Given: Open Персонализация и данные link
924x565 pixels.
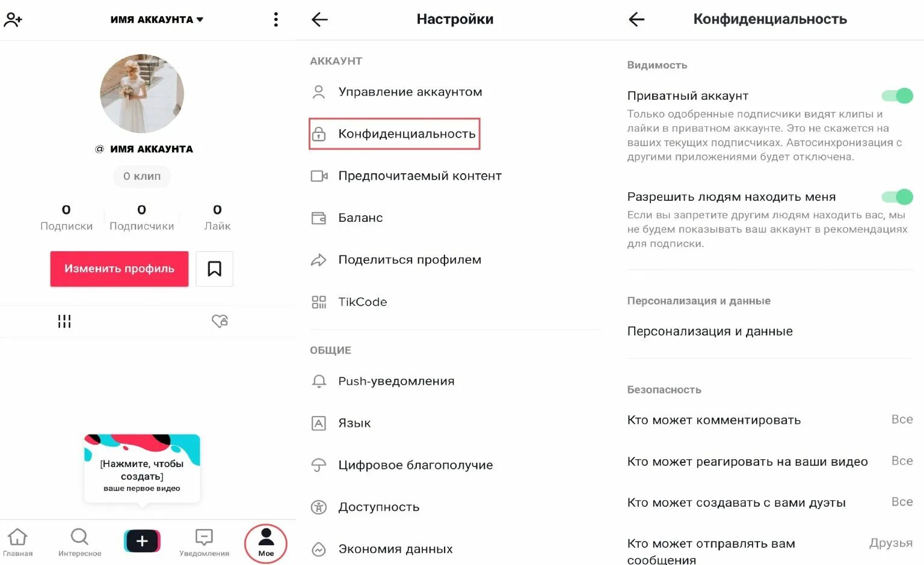Looking at the screenshot, I should pyautogui.click(x=710, y=331).
